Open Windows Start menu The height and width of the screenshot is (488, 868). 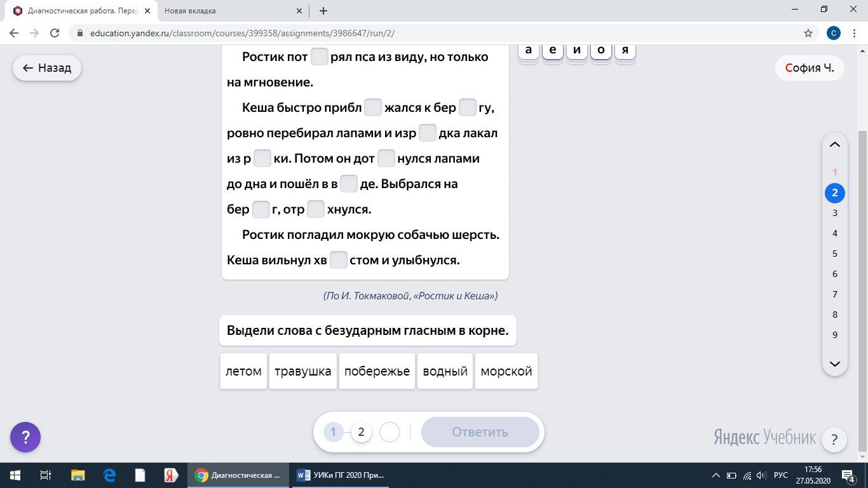(x=15, y=475)
